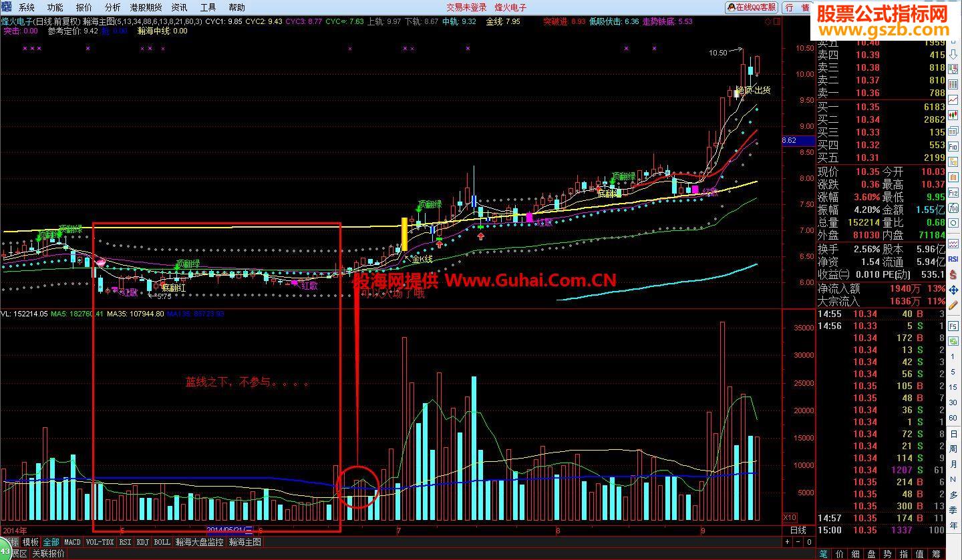Click the tree structure icon in right toolbar
The width and height of the screenshot is (962, 560).
pyautogui.click(x=953, y=162)
